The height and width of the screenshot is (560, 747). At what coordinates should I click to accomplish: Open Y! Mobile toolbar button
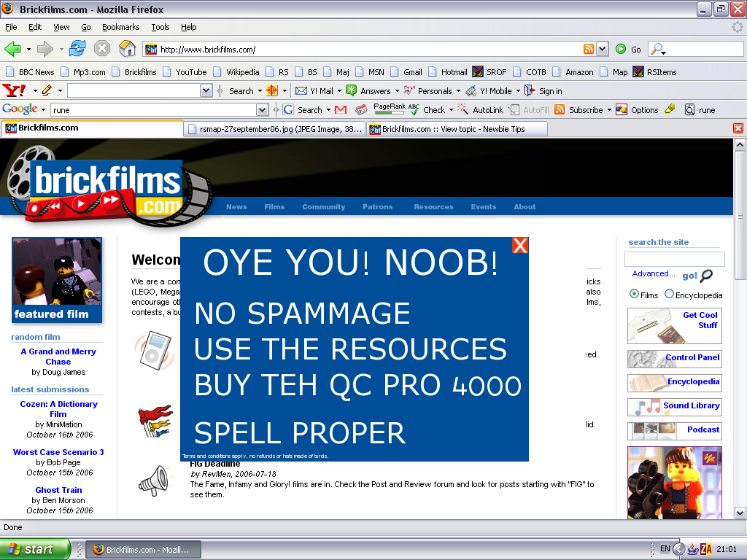click(x=488, y=91)
